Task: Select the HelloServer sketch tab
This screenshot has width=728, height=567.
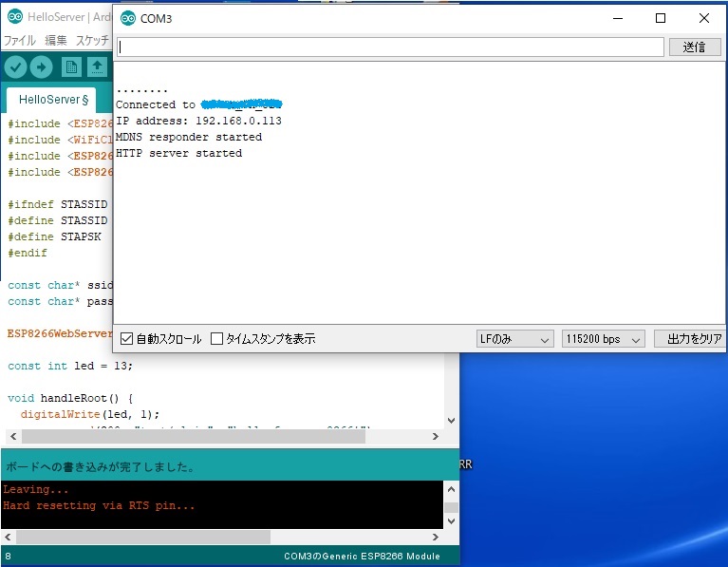Action: 52,100
